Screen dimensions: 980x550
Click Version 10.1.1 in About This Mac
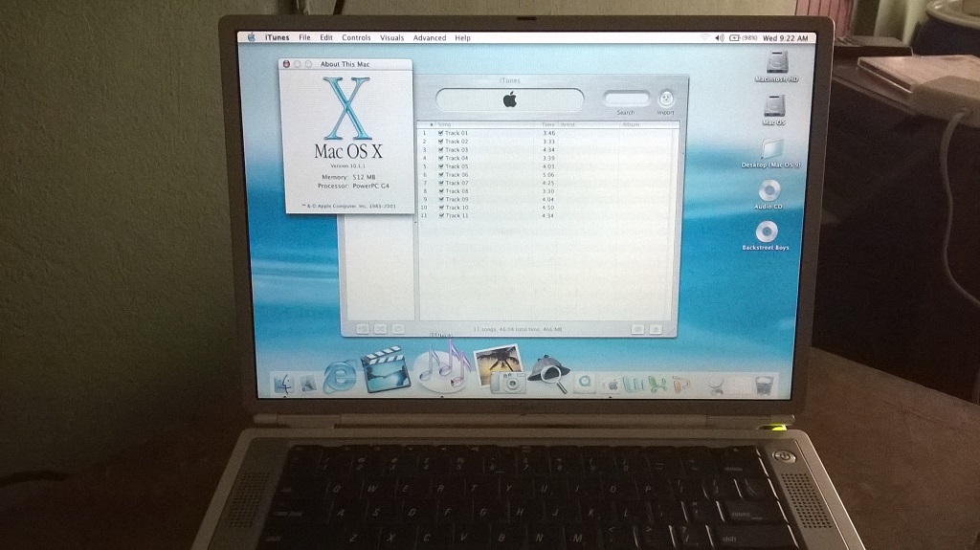pos(348,166)
